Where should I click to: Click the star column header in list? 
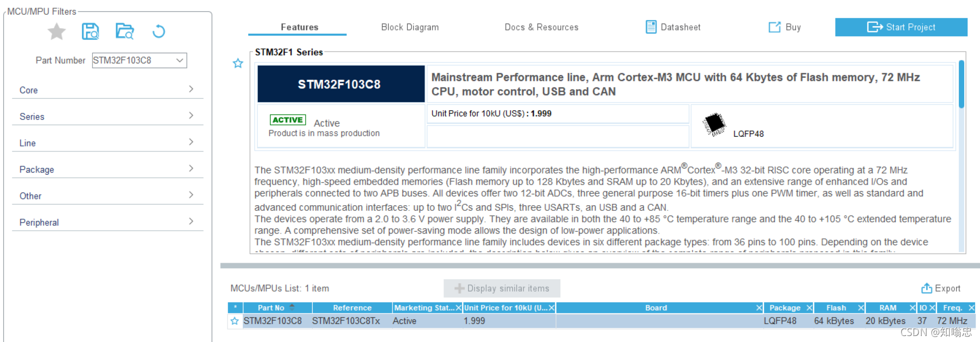click(235, 308)
